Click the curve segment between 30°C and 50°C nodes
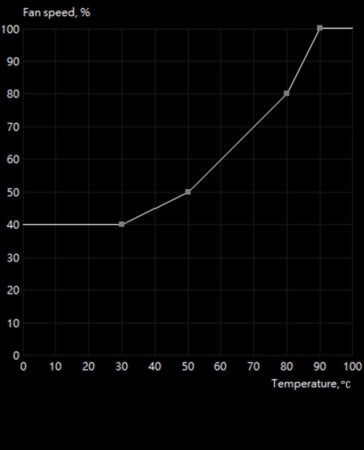 coord(155,208)
